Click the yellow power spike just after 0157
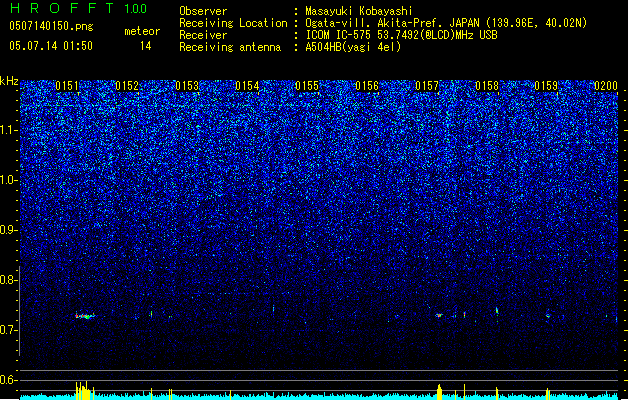This screenshot has height=400, width=629. [439, 392]
